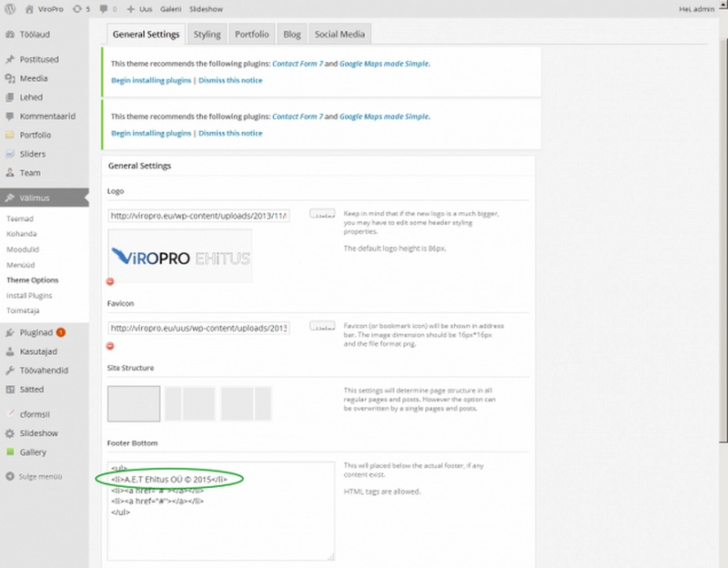Select the full-width site structure layout
728x568 pixels.
click(x=134, y=403)
